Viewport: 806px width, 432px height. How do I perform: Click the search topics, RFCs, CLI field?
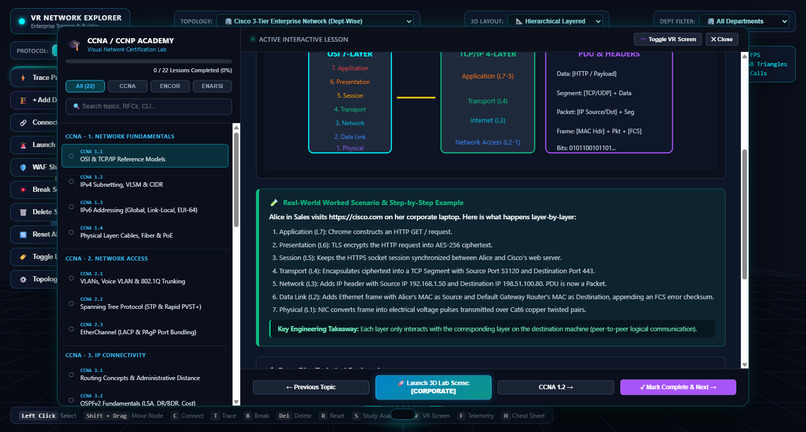149,106
